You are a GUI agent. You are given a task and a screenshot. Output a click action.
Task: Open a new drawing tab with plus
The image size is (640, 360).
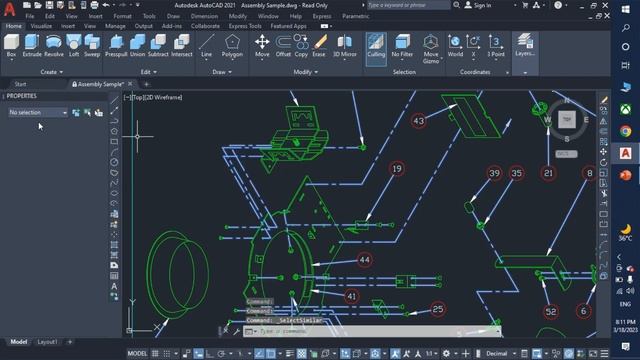[147, 84]
